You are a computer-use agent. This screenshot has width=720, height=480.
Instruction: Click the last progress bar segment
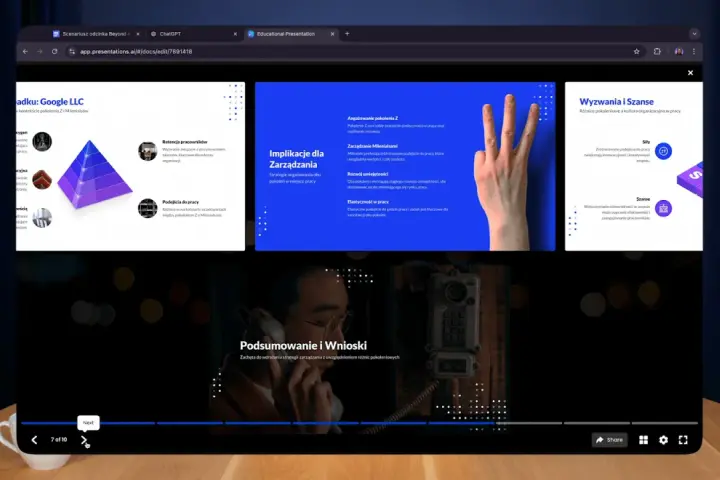(665, 423)
